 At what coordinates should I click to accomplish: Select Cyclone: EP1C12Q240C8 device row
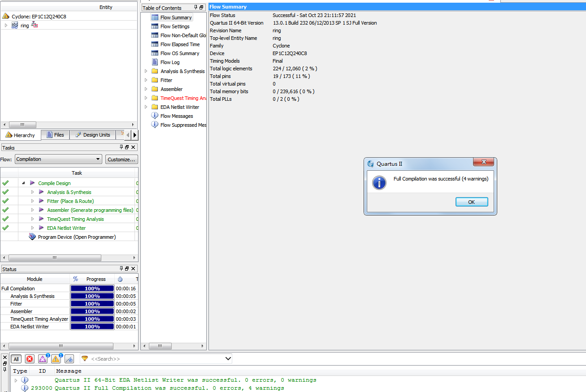pos(39,17)
